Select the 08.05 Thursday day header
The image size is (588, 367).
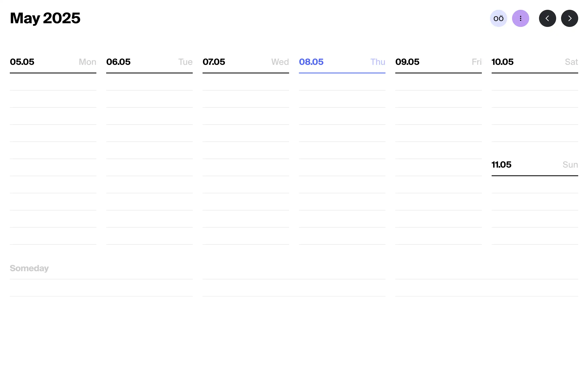311,62
